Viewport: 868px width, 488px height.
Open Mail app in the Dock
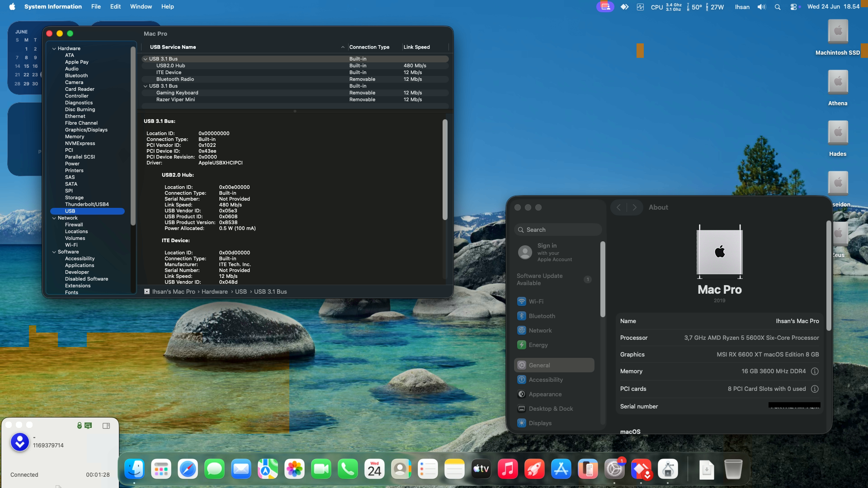241,469
